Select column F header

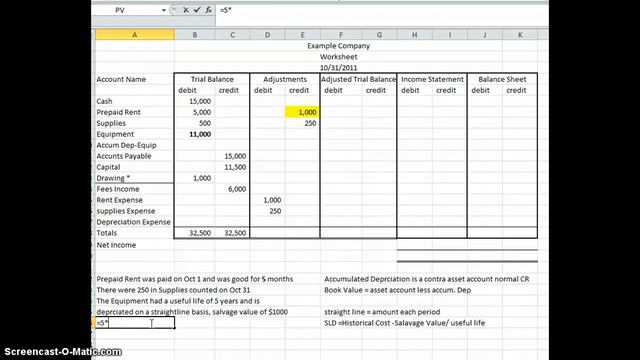(341, 35)
